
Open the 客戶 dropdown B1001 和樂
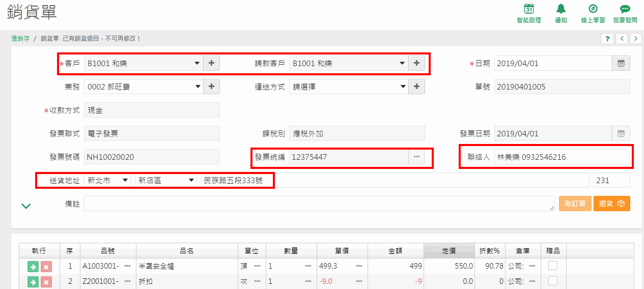pyautogui.click(x=144, y=64)
